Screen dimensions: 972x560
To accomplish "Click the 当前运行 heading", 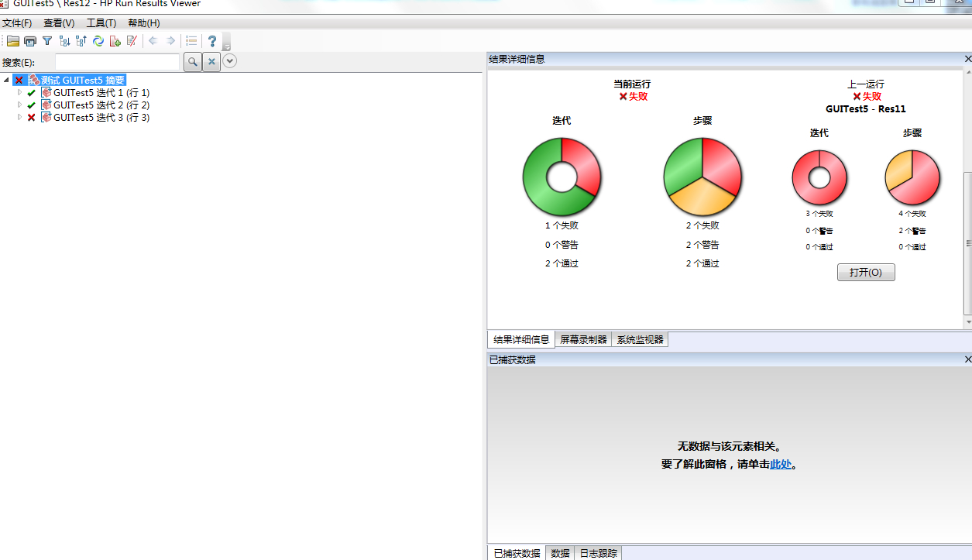I will click(x=632, y=84).
